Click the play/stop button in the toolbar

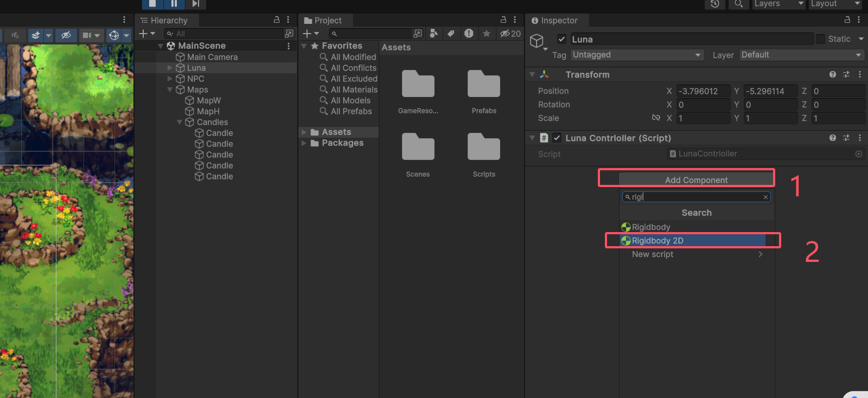(x=152, y=4)
